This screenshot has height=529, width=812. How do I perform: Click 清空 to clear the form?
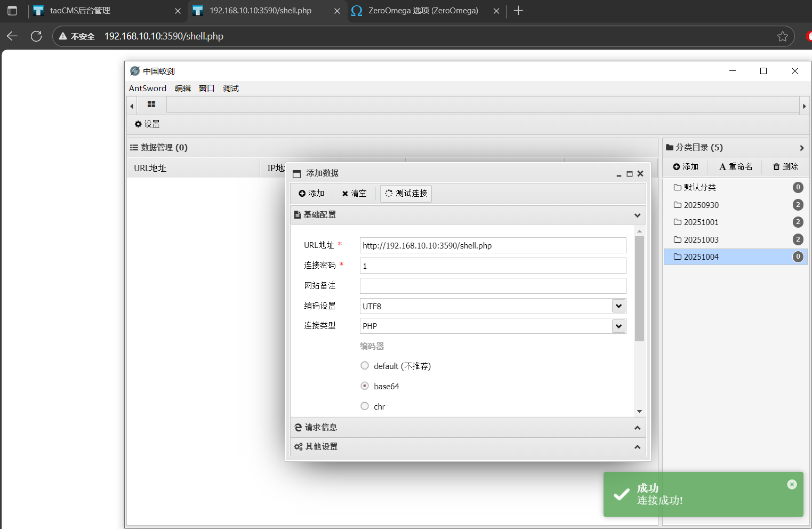click(x=354, y=194)
